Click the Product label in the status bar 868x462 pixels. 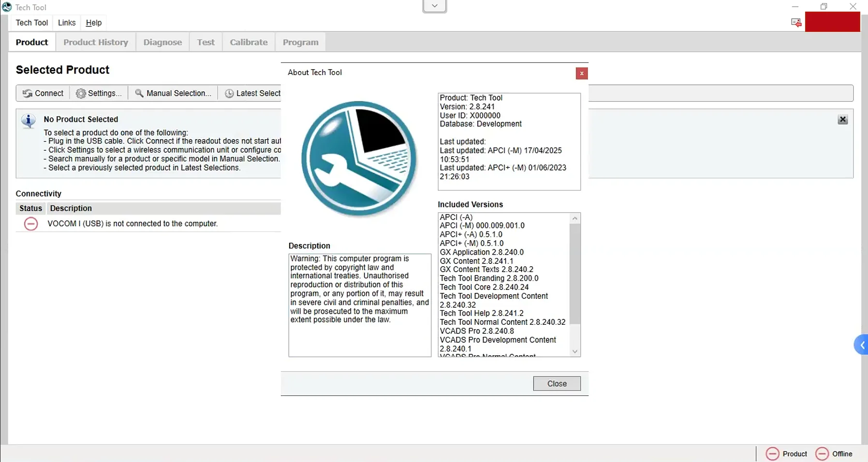(795, 454)
